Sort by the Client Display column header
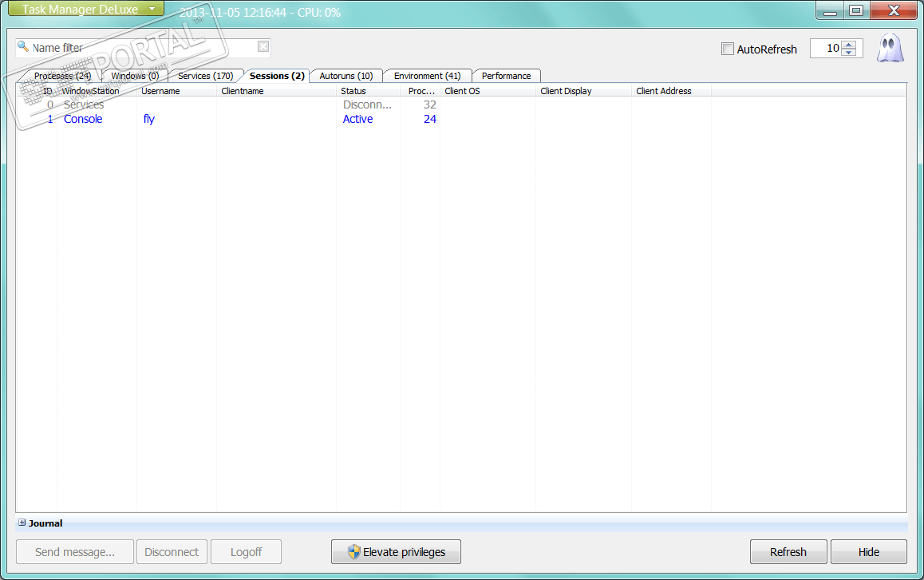Screen dimensions: 924x580 [x=583, y=91]
